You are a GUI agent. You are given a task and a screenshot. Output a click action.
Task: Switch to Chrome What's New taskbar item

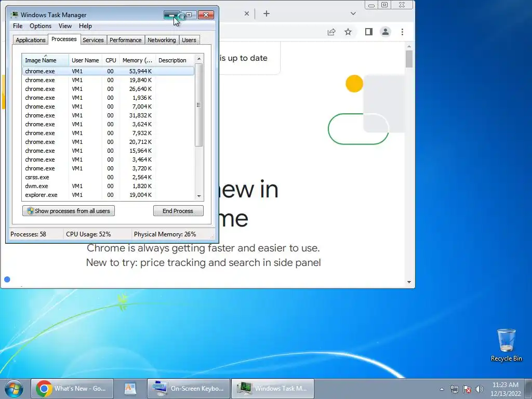coord(72,389)
